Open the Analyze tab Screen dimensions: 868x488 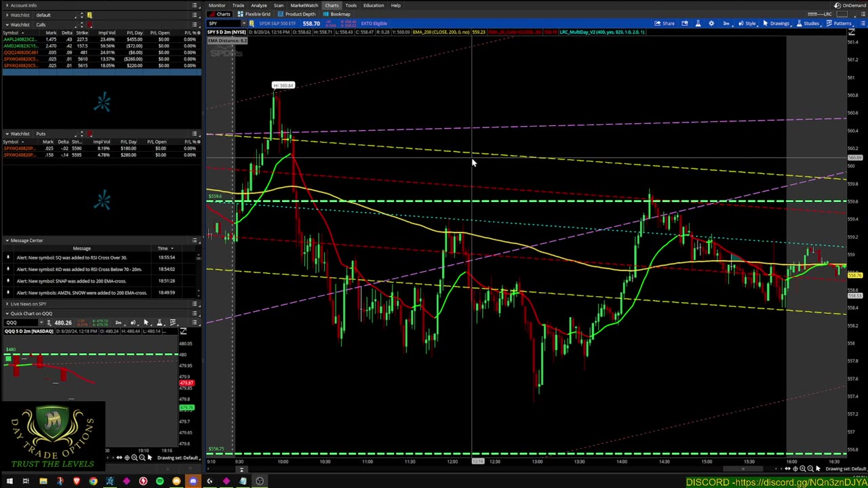click(258, 5)
